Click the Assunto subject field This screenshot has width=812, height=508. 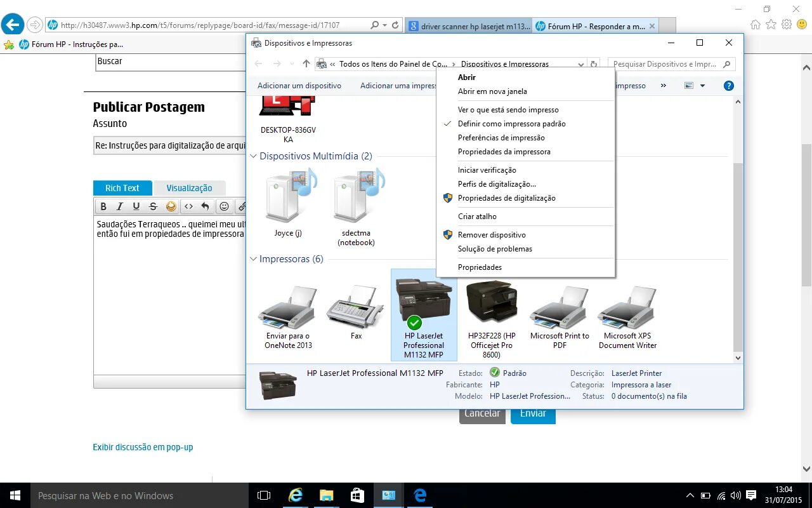169,145
